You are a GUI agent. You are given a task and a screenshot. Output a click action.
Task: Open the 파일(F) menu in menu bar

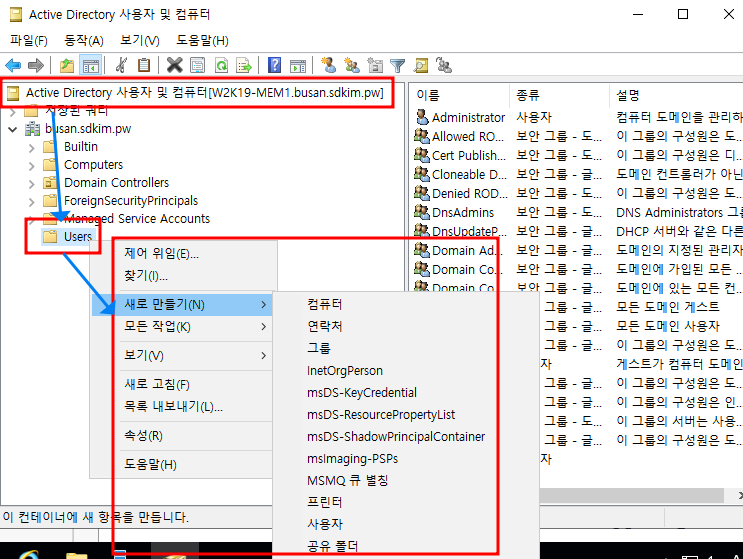[29, 41]
